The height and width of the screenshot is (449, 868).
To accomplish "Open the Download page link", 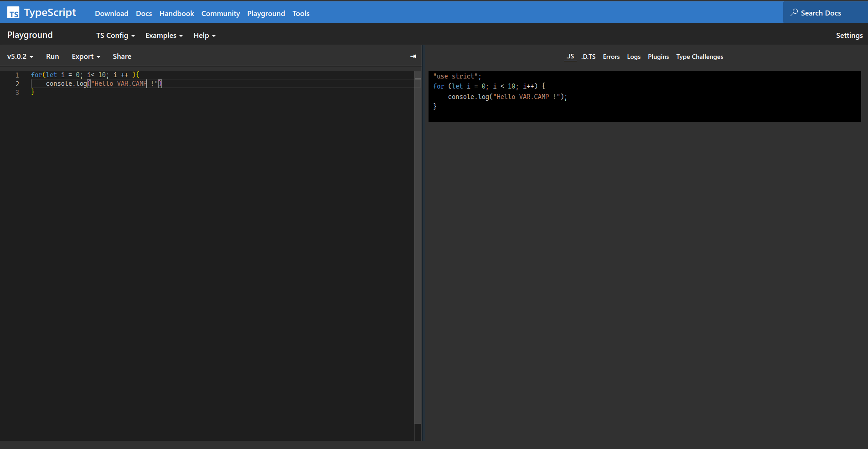I will click(x=112, y=13).
